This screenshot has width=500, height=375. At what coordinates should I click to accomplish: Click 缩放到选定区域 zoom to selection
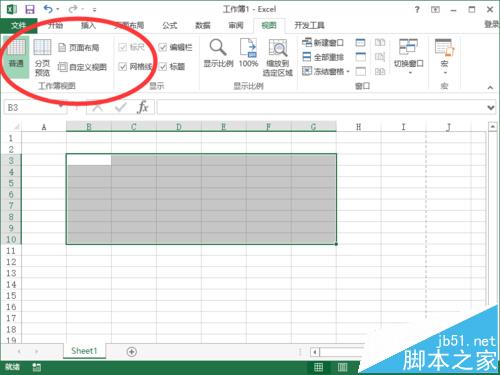tap(278, 58)
